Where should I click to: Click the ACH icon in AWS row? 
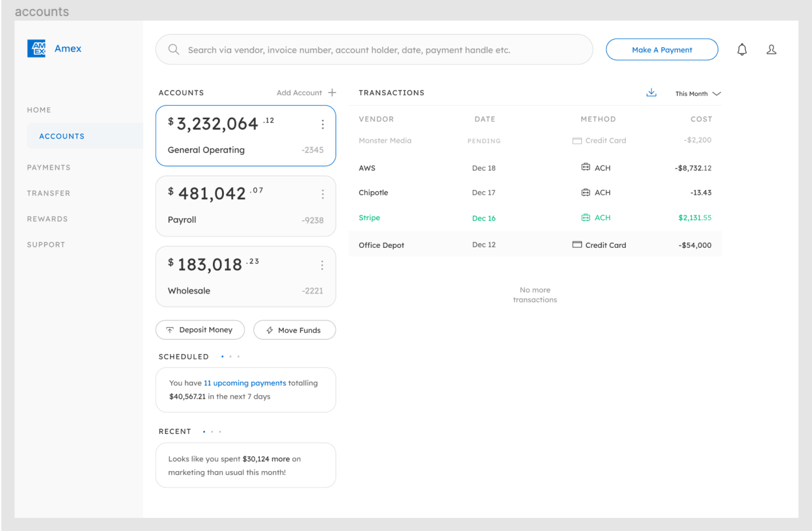[586, 167]
